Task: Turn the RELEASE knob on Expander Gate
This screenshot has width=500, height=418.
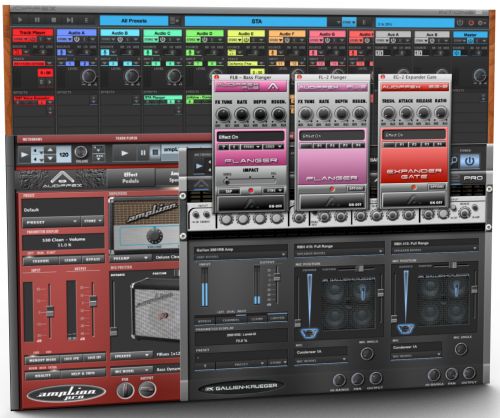Action: coord(423,113)
